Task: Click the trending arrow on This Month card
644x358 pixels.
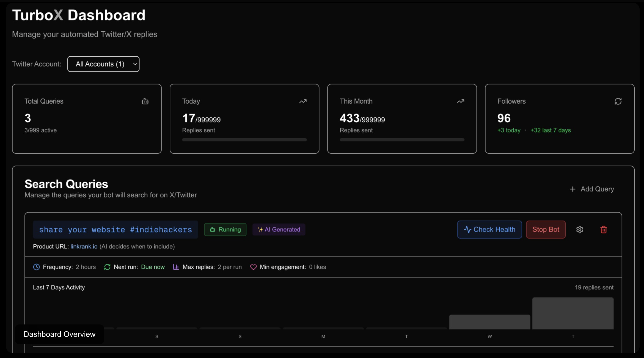Action: (461, 101)
